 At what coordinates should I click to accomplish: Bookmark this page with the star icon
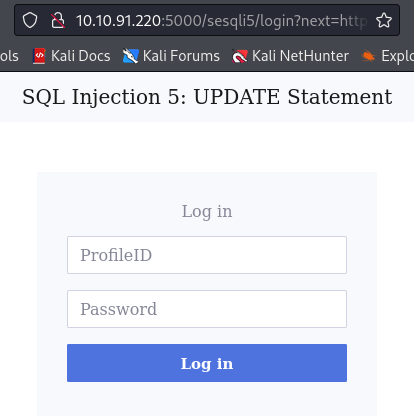[x=384, y=20]
